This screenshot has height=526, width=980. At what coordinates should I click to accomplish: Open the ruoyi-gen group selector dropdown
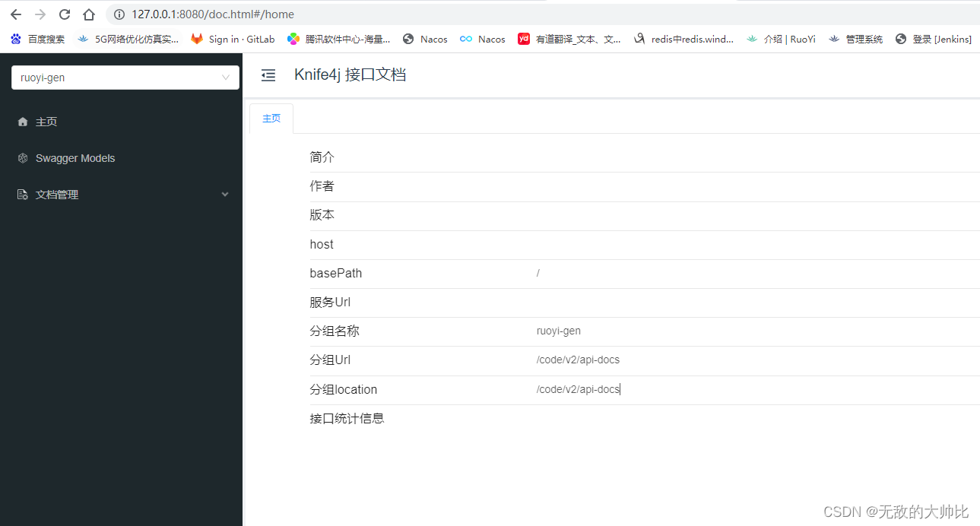[x=125, y=77]
